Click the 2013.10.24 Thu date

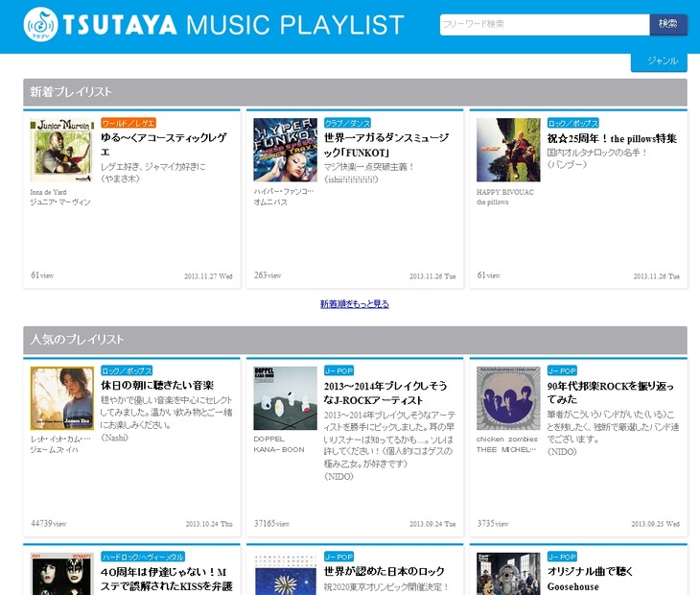click(x=209, y=524)
